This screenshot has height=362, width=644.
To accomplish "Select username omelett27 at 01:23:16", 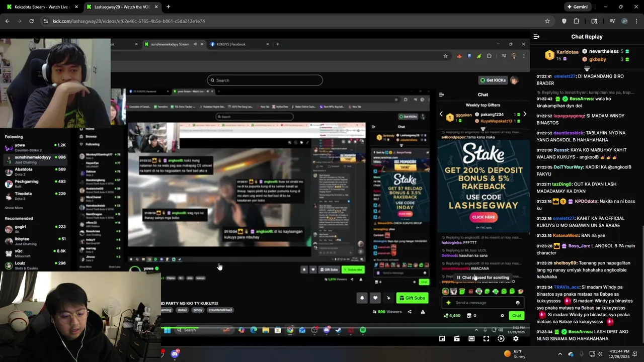I will point(564,218).
